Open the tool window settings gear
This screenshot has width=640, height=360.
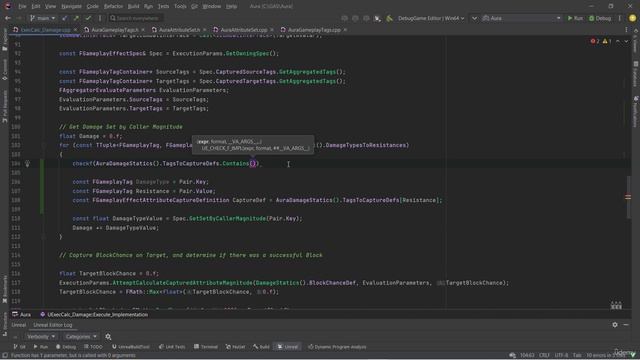point(615,325)
